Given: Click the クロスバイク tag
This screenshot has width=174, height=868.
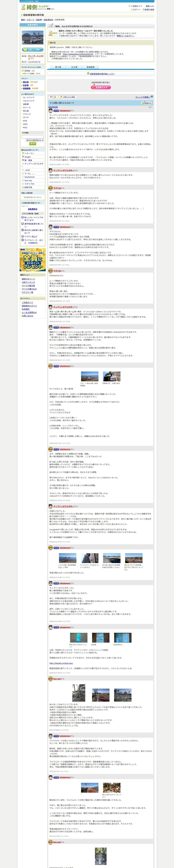Looking at the screenshot, I should (x=29, y=101).
